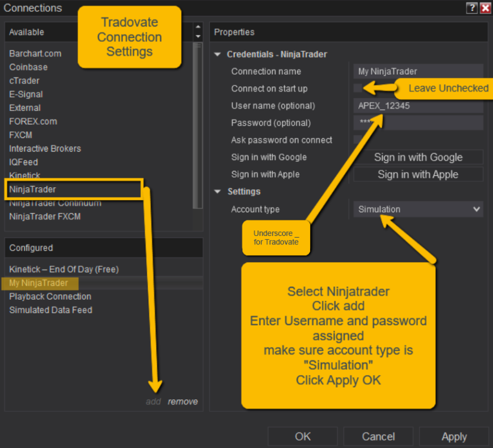Click the Sign in with Google button
This screenshot has width=493, height=448.
[418, 157]
